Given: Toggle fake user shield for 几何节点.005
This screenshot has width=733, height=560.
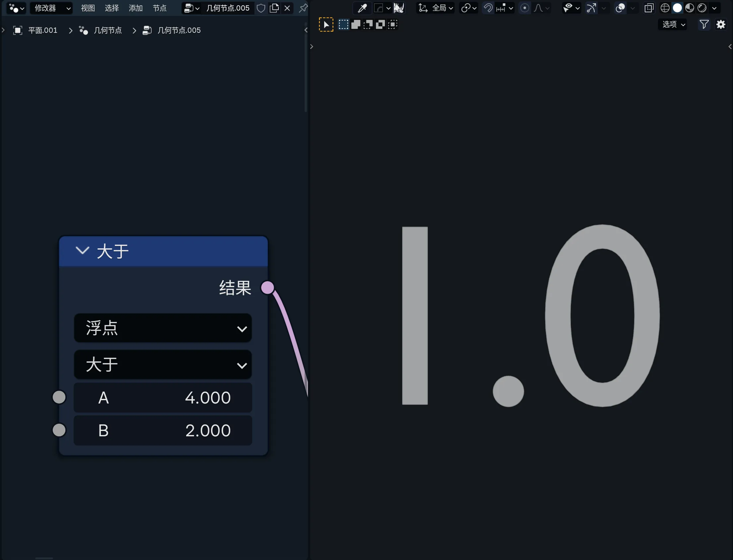Looking at the screenshot, I should 261,8.
